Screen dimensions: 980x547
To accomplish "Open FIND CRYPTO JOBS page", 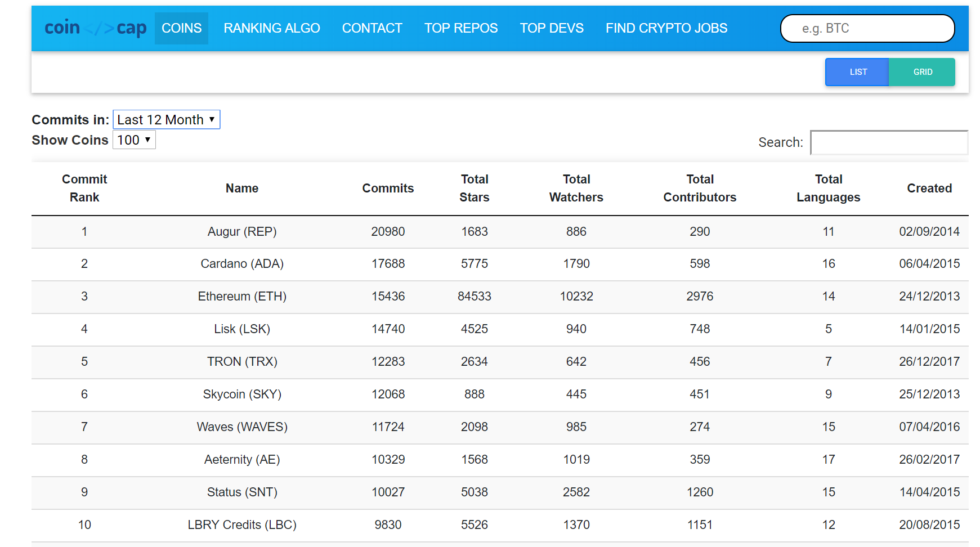I will point(666,28).
